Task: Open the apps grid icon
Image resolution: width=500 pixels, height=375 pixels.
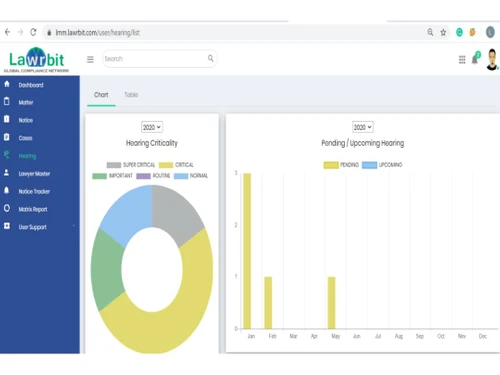Action: click(x=462, y=60)
